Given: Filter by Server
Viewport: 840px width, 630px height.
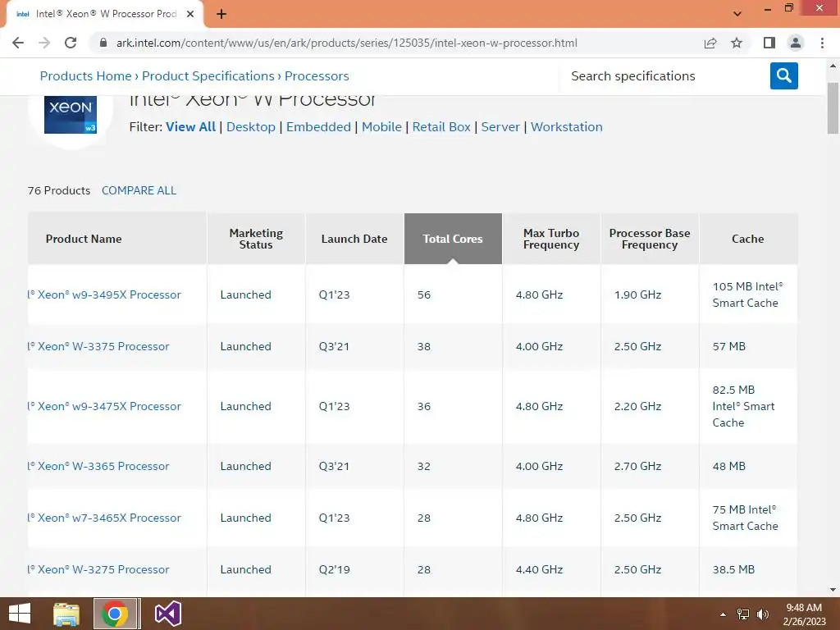Looking at the screenshot, I should (500, 127).
